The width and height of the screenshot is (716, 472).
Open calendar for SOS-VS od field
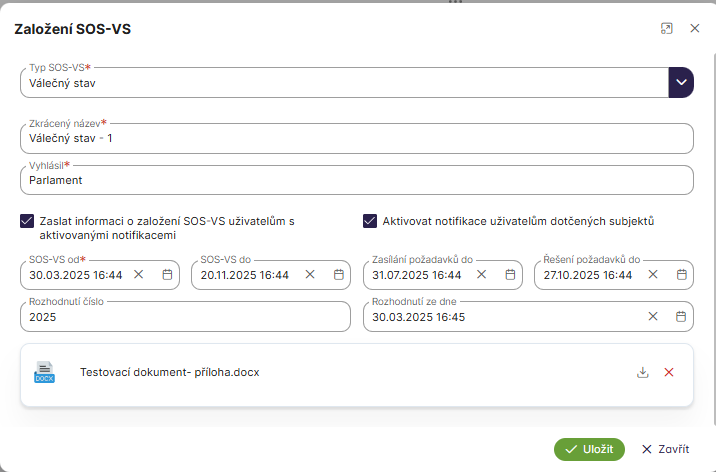(x=167, y=274)
